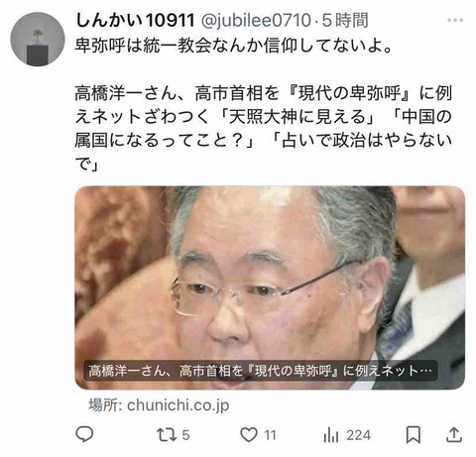Share the post with the upload arrow icon
476x457 pixels.
pos(454,434)
